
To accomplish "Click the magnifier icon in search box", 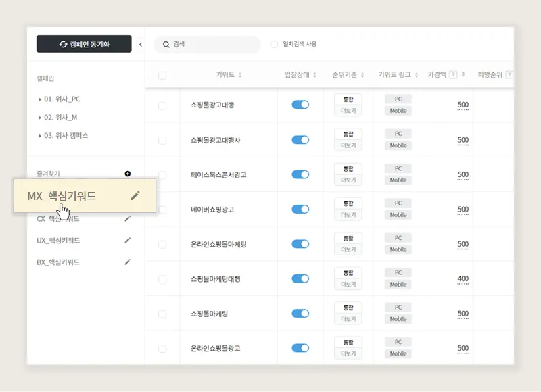I will click(x=166, y=45).
